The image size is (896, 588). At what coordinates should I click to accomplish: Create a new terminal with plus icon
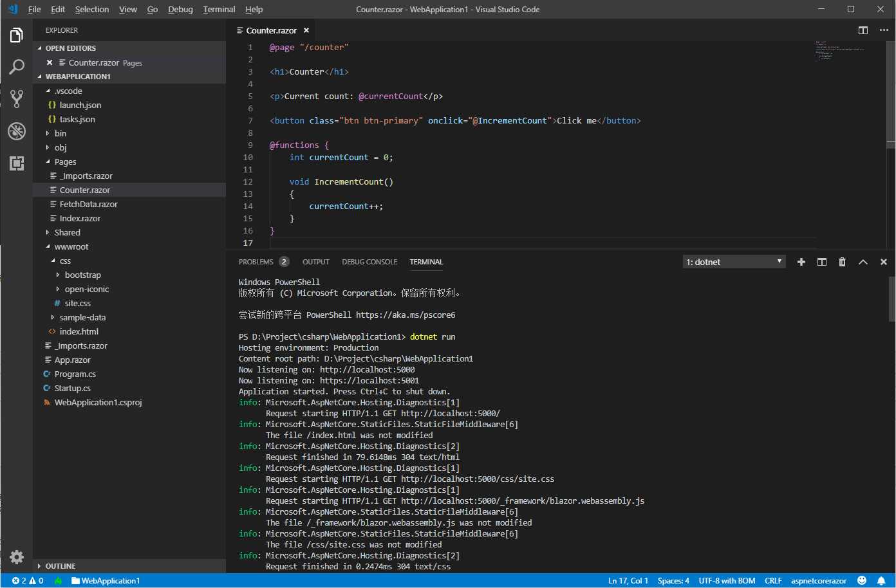[801, 262]
